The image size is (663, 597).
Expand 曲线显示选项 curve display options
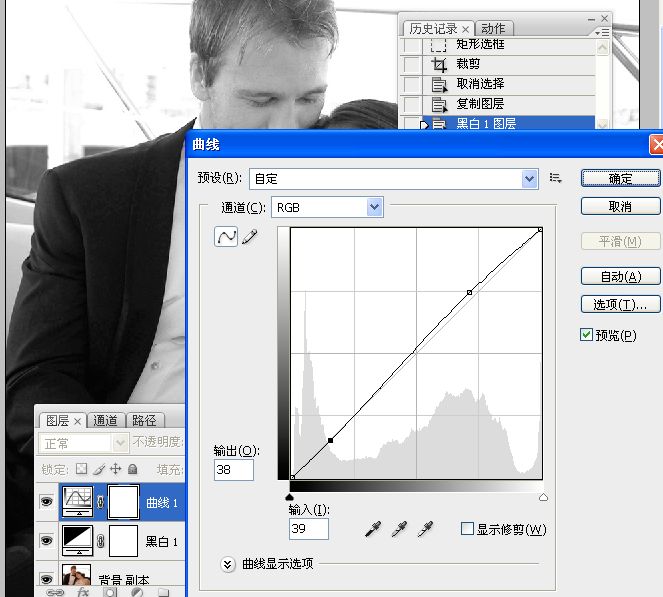point(227,564)
